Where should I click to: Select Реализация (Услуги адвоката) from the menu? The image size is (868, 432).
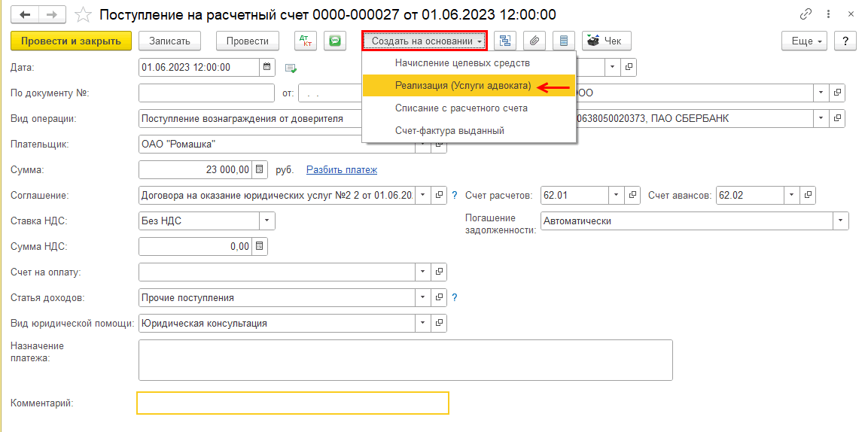pyautogui.click(x=462, y=86)
